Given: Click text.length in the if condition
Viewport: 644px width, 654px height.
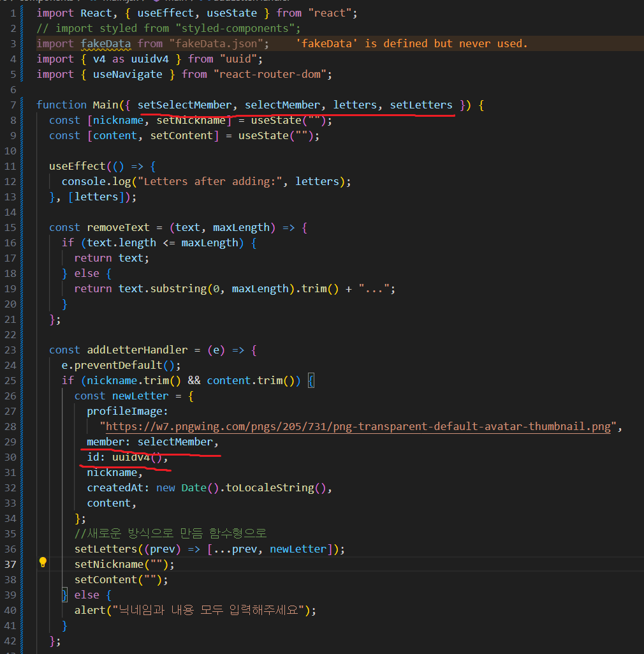Looking at the screenshot, I should coord(121,242).
